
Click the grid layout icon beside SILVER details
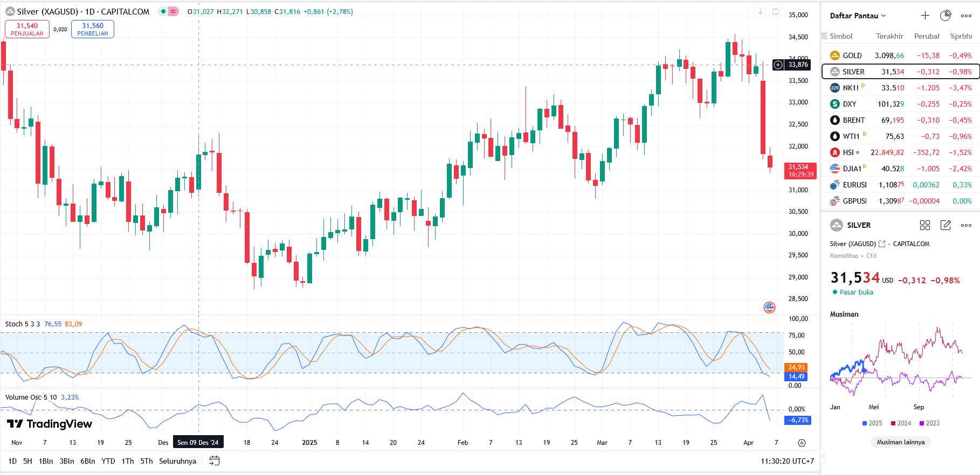tap(925, 225)
